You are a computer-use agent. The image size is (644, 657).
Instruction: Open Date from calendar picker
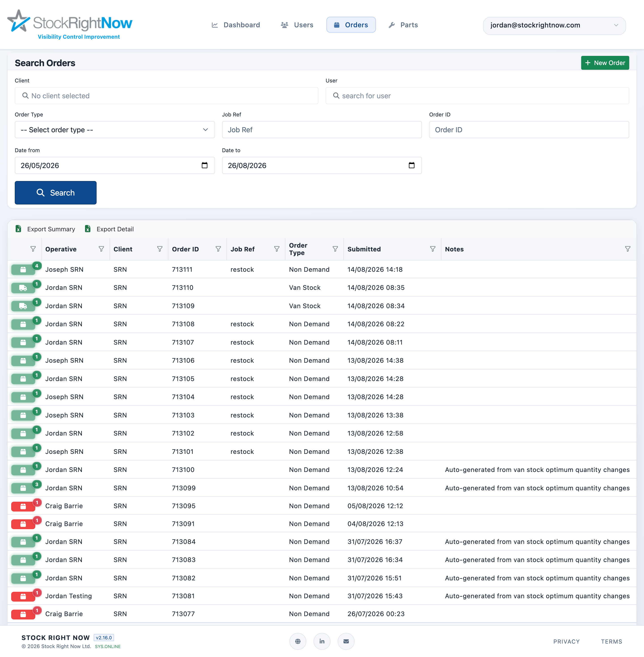205,165
